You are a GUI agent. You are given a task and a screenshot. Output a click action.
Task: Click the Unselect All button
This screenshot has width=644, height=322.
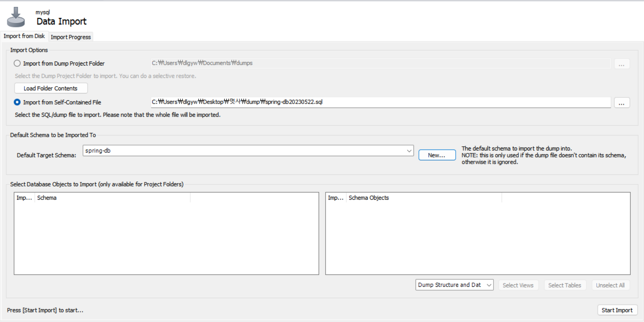[610, 285]
